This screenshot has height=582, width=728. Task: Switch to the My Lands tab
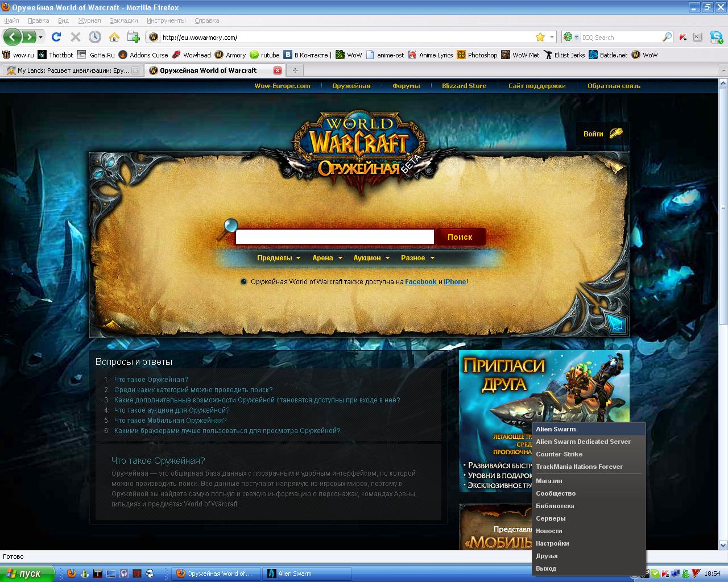coord(72,70)
